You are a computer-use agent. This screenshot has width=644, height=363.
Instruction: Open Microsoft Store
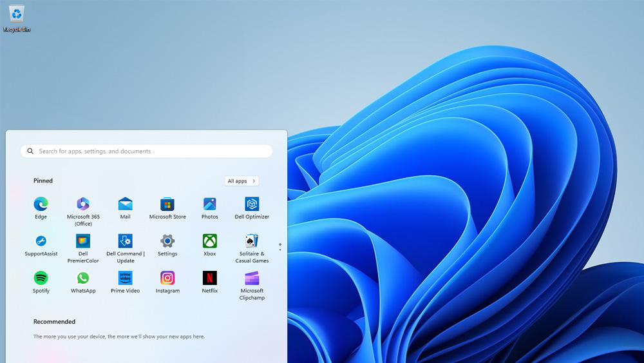coord(167,208)
